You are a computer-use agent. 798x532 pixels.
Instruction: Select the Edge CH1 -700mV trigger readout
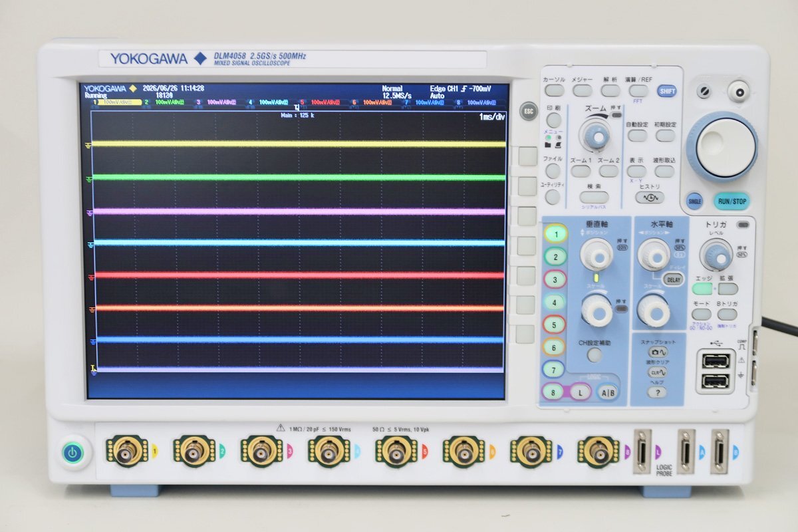[x=460, y=88]
